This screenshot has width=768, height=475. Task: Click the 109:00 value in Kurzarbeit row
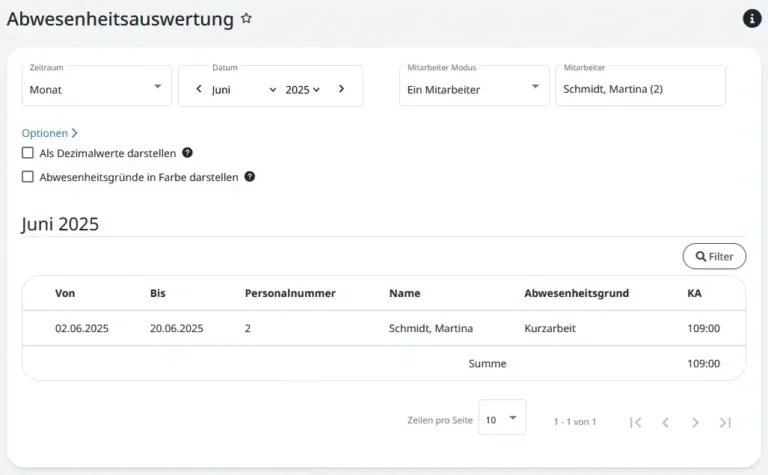pyautogui.click(x=703, y=328)
